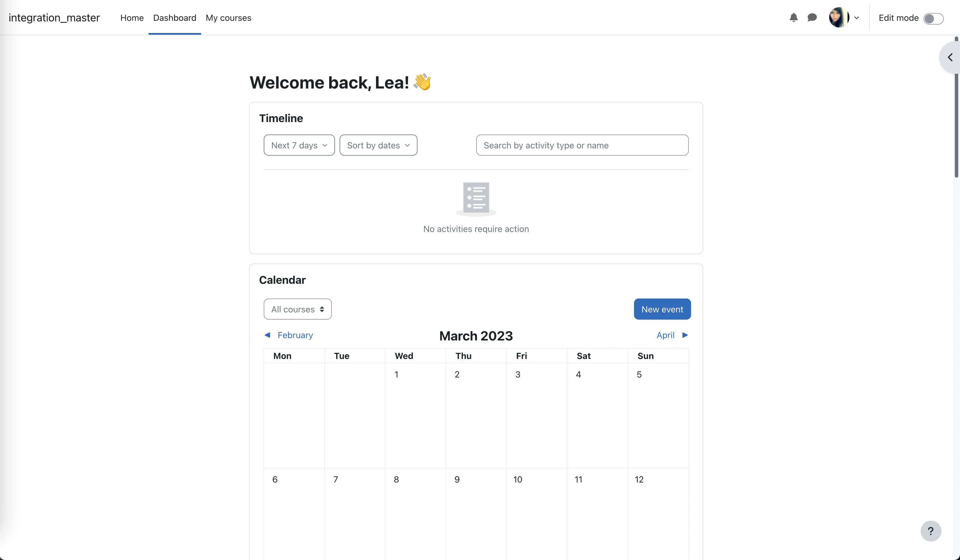Go to the Home tab
The image size is (960, 560).
click(x=132, y=18)
